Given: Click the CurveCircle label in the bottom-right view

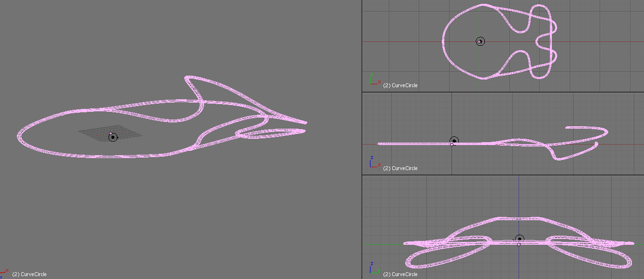Looking at the screenshot, I should click(400, 274).
